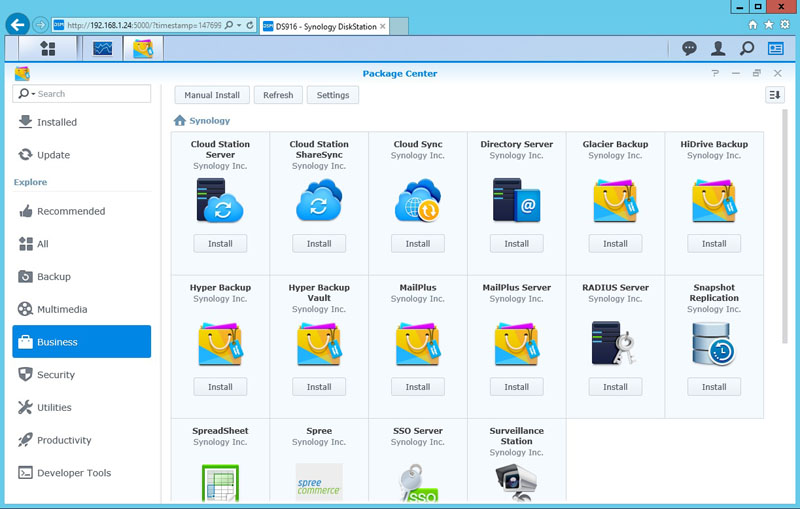Install Directory Server package
The height and width of the screenshot is (509, 800).
coord(516,244)
